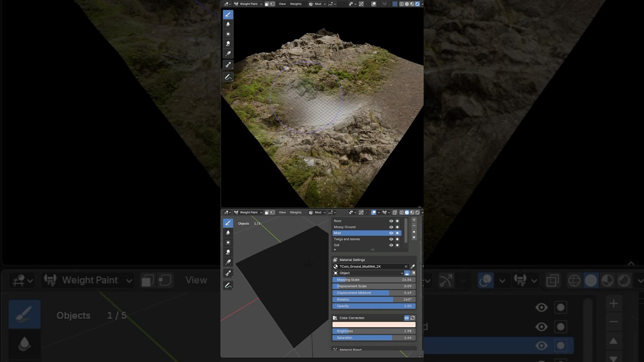The height and width of the screenshot is (362, 644).
Task: Select the Smear tool in top viewport
Action: tap(228, 44)
